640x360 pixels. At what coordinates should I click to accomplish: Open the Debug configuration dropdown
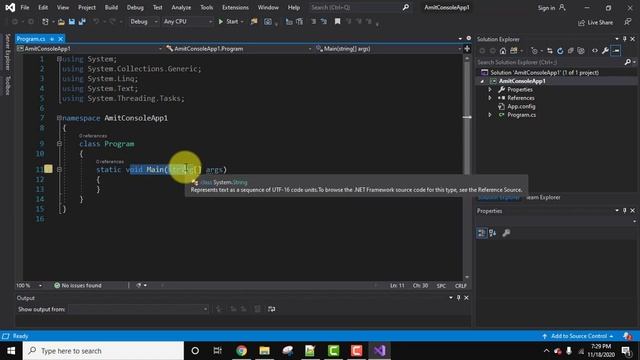click(143, 22)
